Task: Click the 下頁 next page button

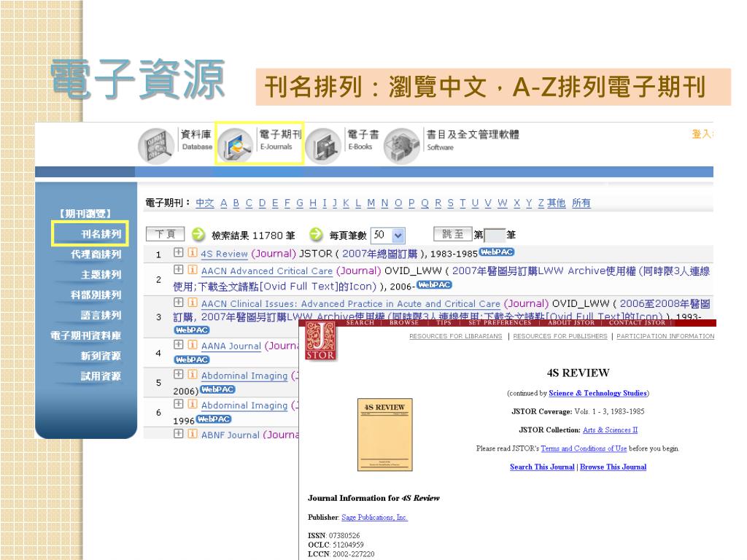Action: pyautogui.click(x=165, y=234)
